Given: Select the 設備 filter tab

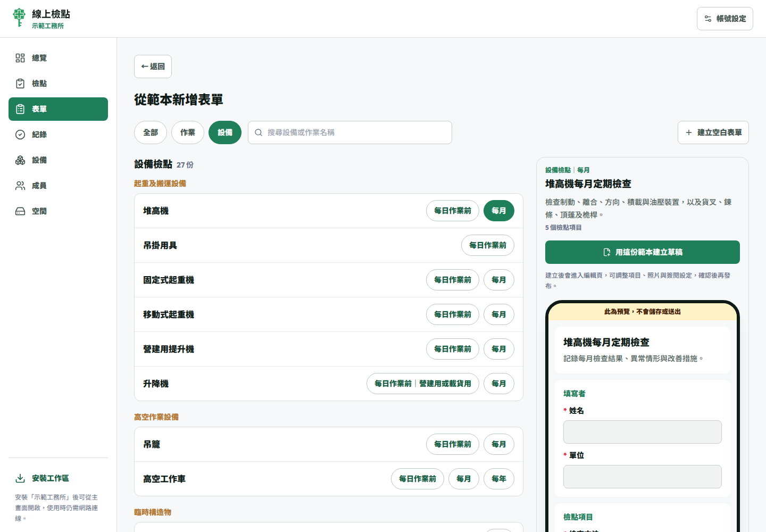Looking at the screenshot, I should (225, 132).
